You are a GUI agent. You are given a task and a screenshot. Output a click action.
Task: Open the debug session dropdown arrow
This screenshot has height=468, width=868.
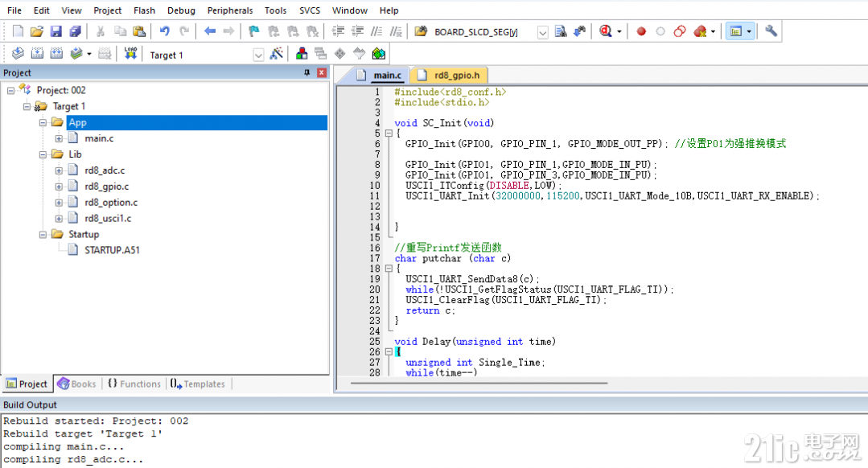[x=619, y=31]
